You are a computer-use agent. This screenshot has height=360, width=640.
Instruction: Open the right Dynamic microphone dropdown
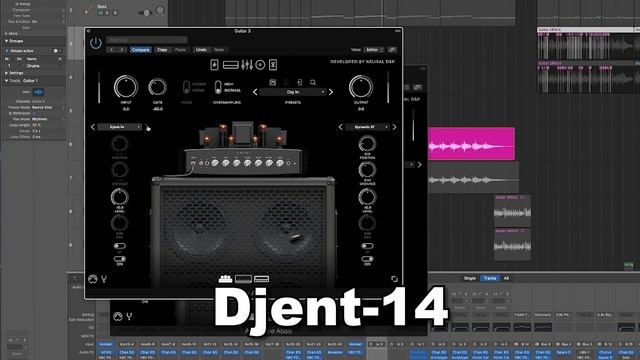point(367,127)
